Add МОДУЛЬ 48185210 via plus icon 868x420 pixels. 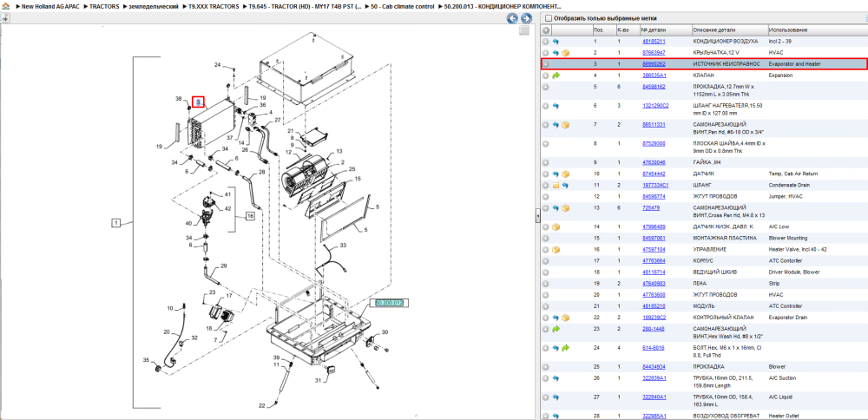tap(546, 306)
